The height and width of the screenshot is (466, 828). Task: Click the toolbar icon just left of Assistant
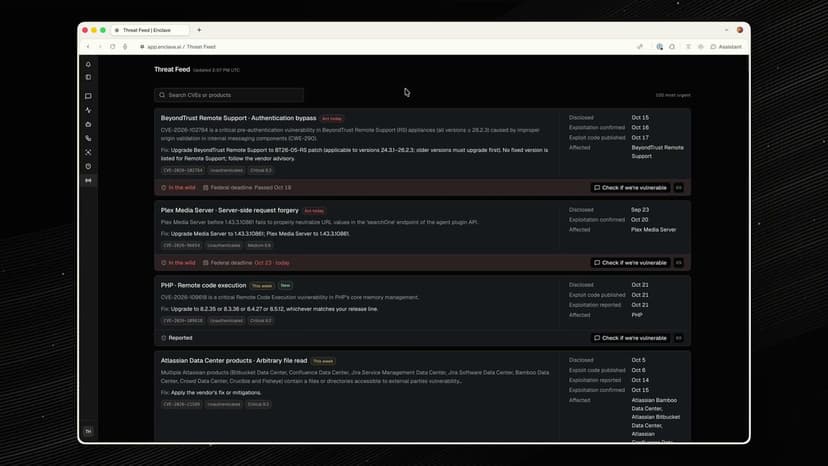(701, 46)
